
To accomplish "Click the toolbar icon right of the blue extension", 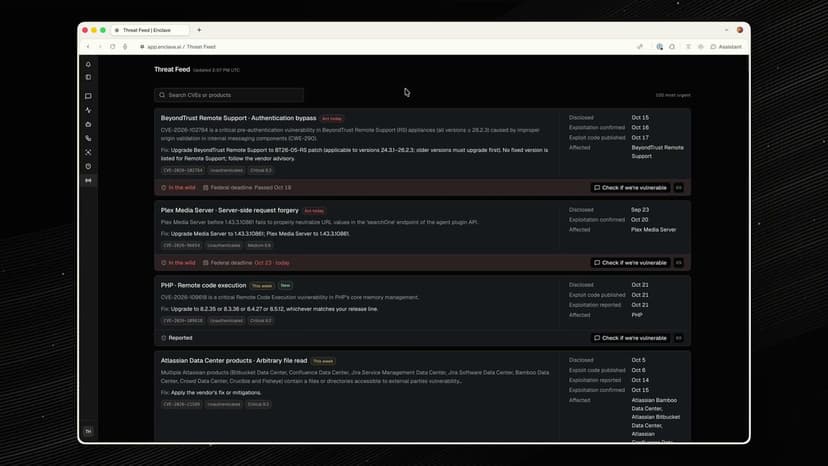I will tap(672, 46).
